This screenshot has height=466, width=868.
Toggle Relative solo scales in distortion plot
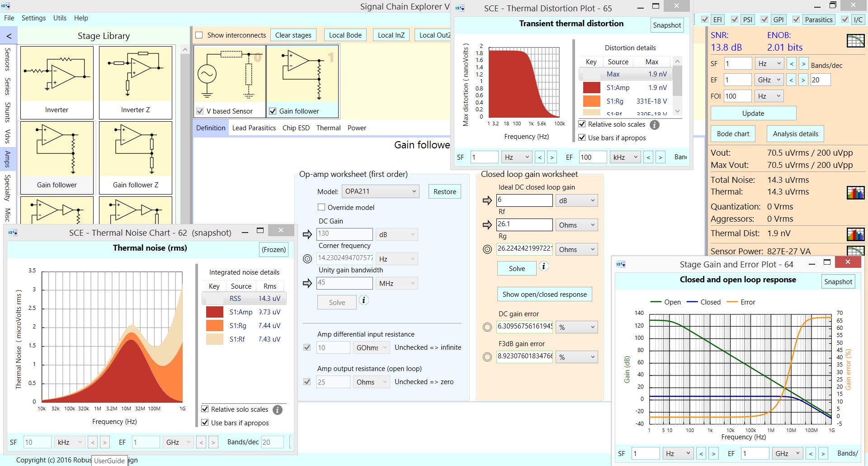(582, 124)
